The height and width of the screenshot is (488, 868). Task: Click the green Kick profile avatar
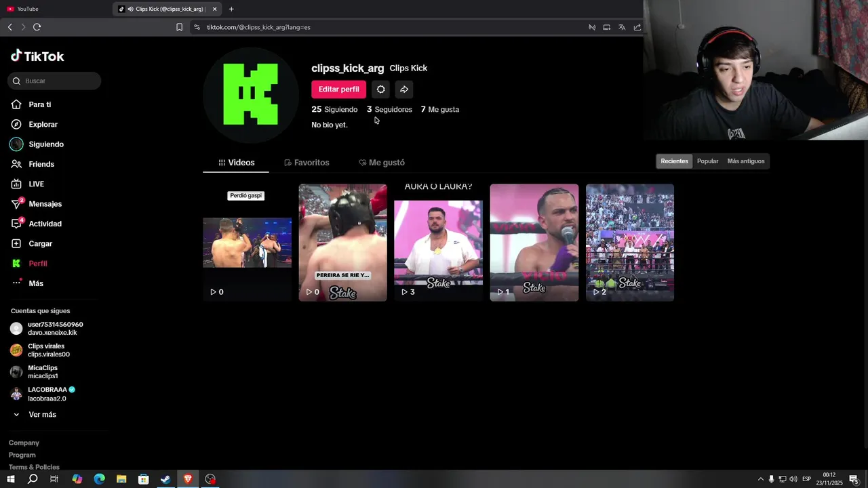tap(250, 94)
